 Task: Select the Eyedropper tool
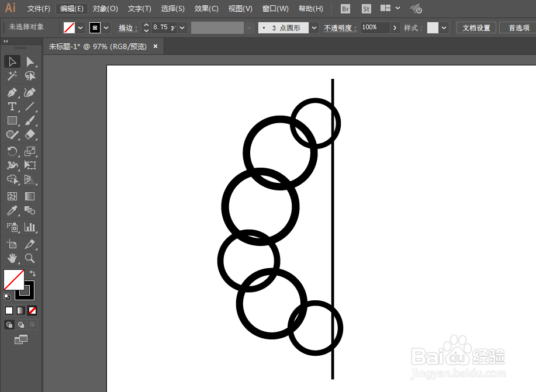(11, 210)
